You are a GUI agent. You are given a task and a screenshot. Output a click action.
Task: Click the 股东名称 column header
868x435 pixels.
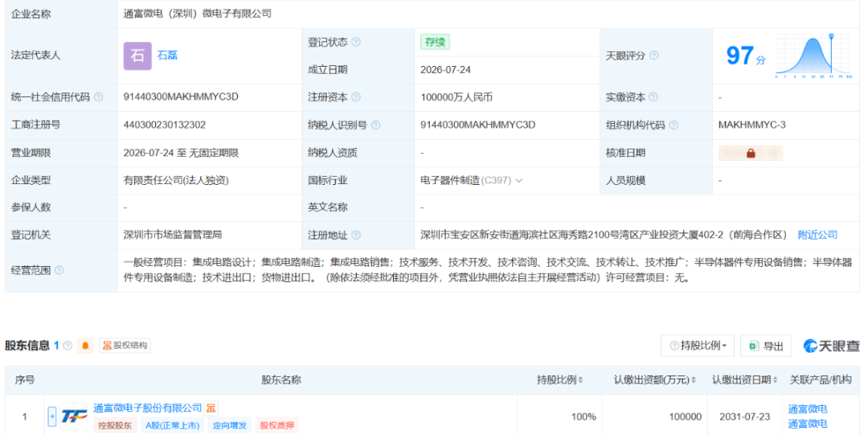coord(281,380)
